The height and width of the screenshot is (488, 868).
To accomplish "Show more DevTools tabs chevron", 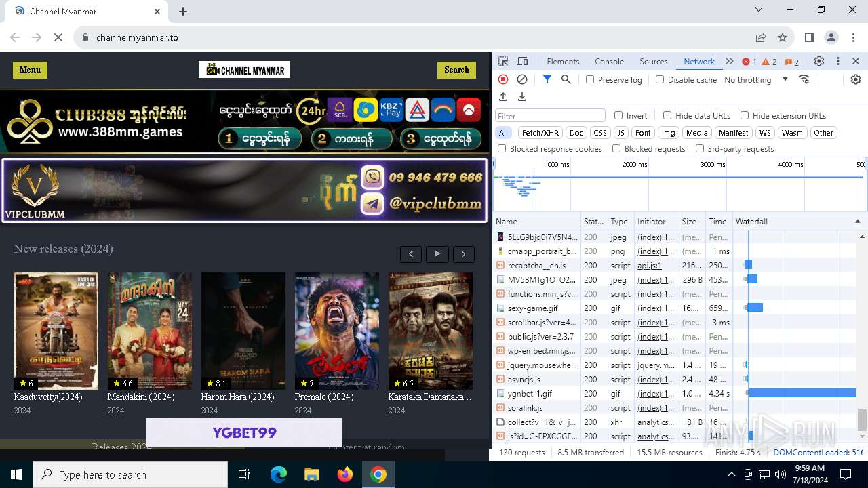I will 730,61.
